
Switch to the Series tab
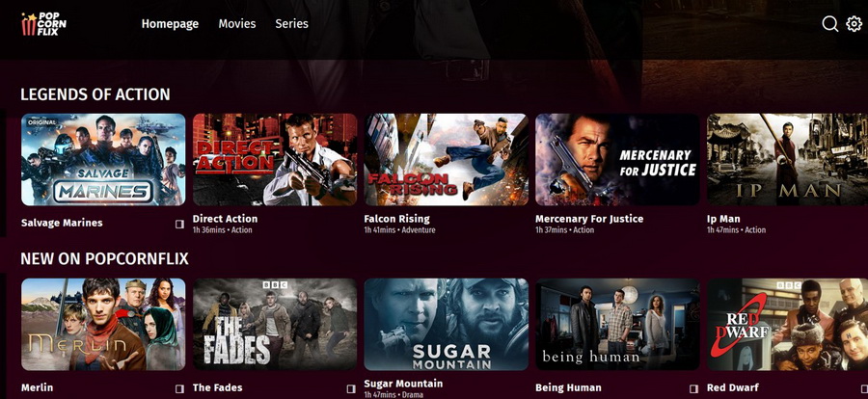click(291, 24)
